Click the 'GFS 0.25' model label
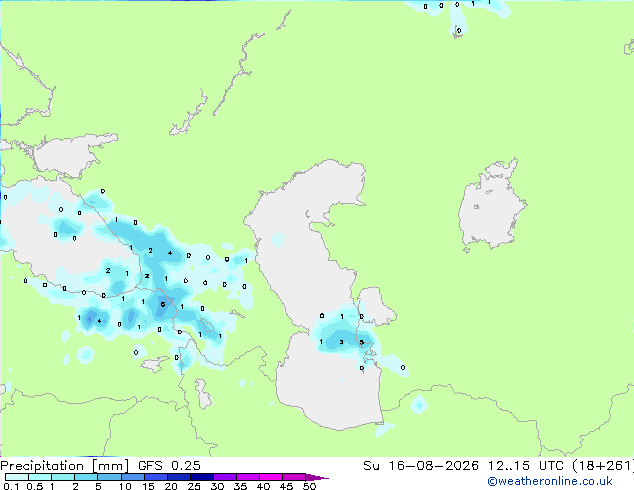Viewport: 634px width, 490px height. [x=169, y=466]
